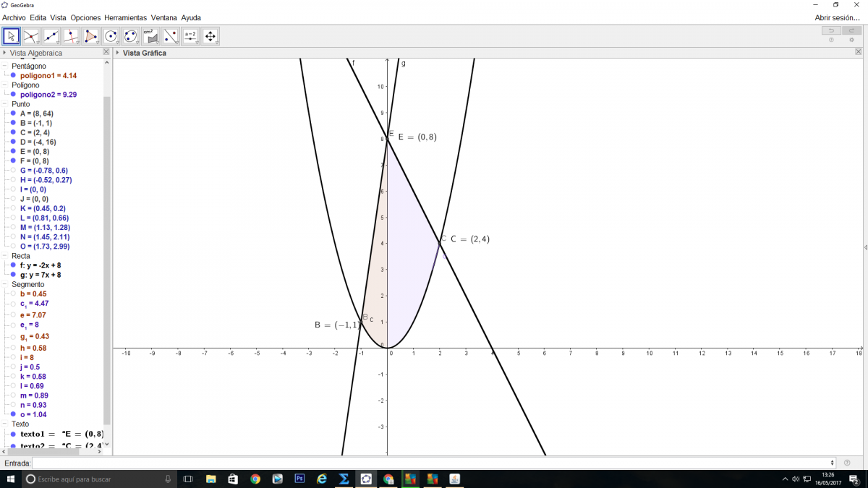Select the Ellipse conic tool
Viewport: 868px width, 488px height.
pos(130,36)
